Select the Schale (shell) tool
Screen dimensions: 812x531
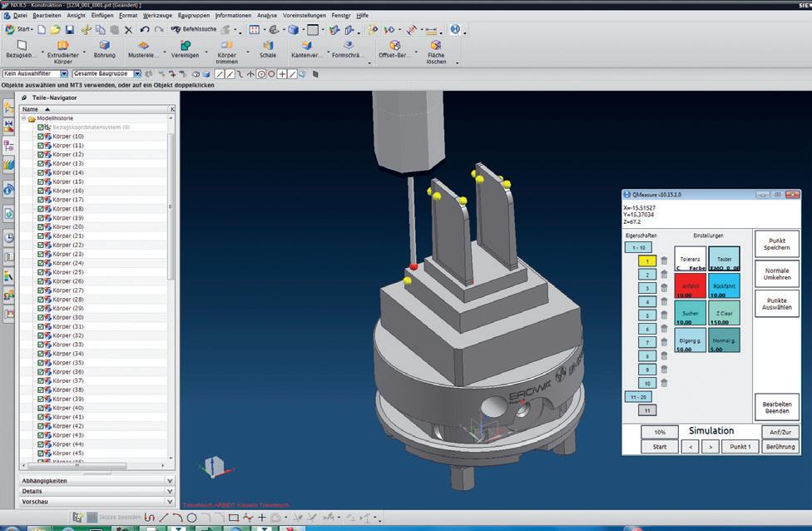tap(268, 46)
